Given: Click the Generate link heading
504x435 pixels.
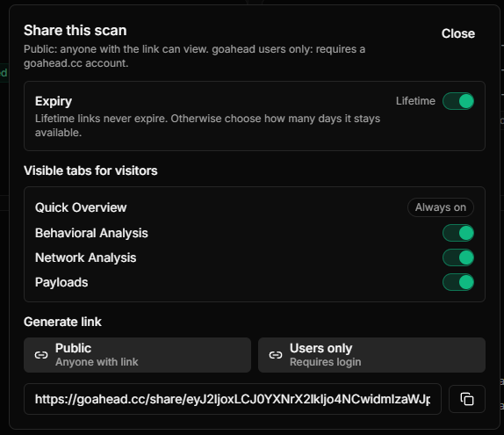Looking at the screenshot, I should (x=62, y=322).
